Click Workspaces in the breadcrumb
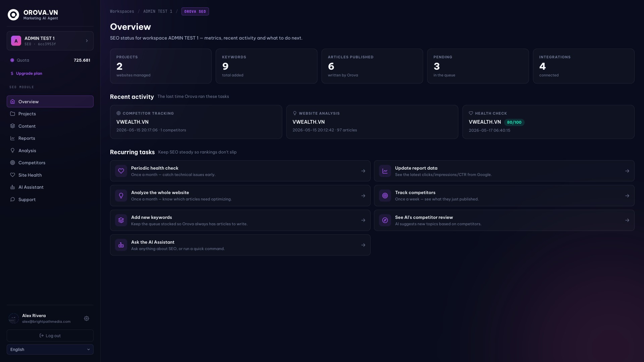Screen dimensions: 644x362 point(122,11)
